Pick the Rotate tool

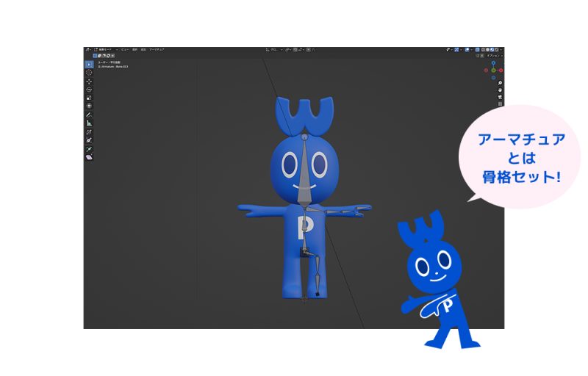[x=89, y=90]
